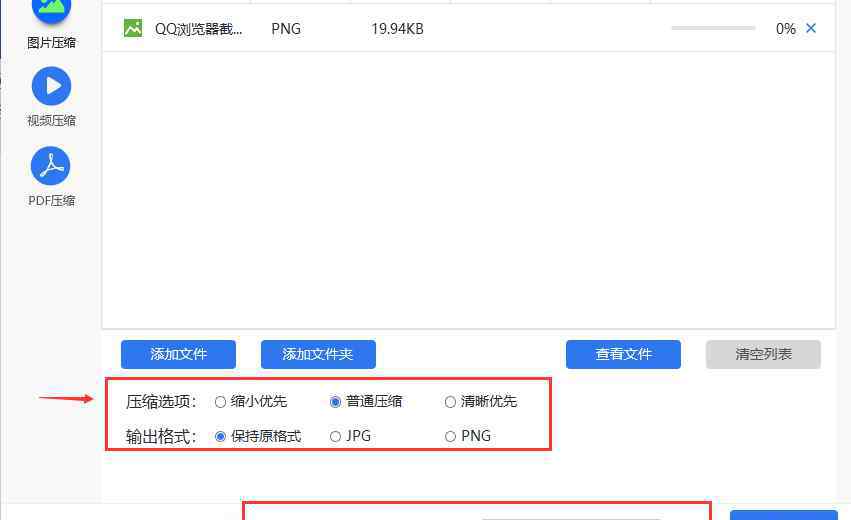Select the 缩小优先 compression option
Viewport: 851px width, 520px height.
[x=220, y=402]
